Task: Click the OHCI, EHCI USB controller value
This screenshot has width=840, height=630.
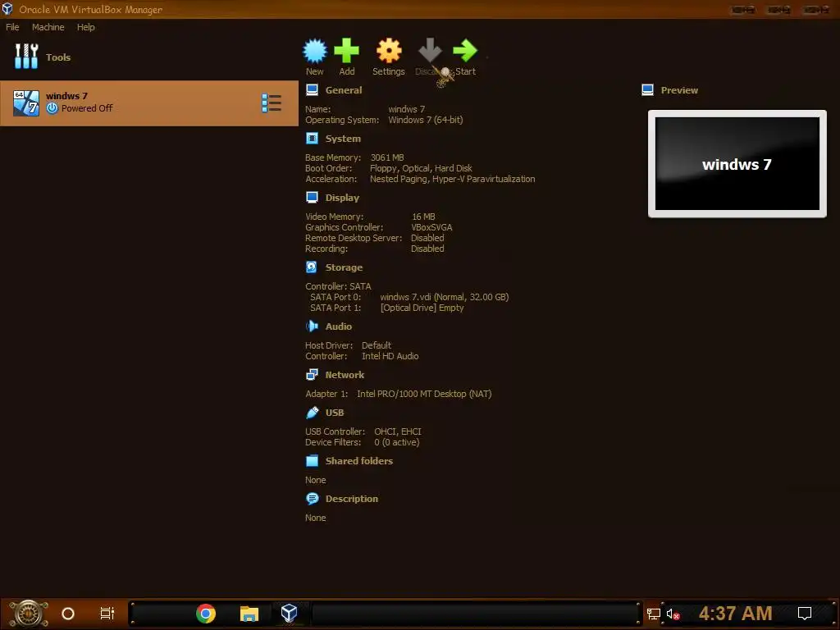Action: (398, 431)
